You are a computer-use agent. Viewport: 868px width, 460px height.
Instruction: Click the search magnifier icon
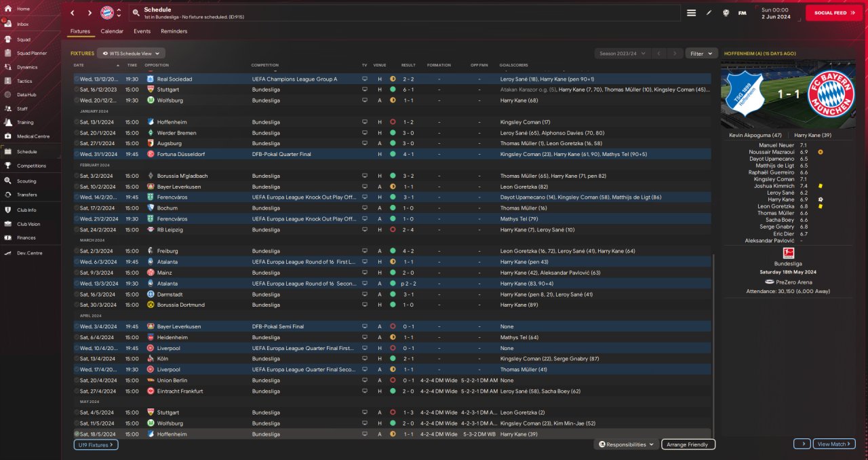click(x=136, y=13)
